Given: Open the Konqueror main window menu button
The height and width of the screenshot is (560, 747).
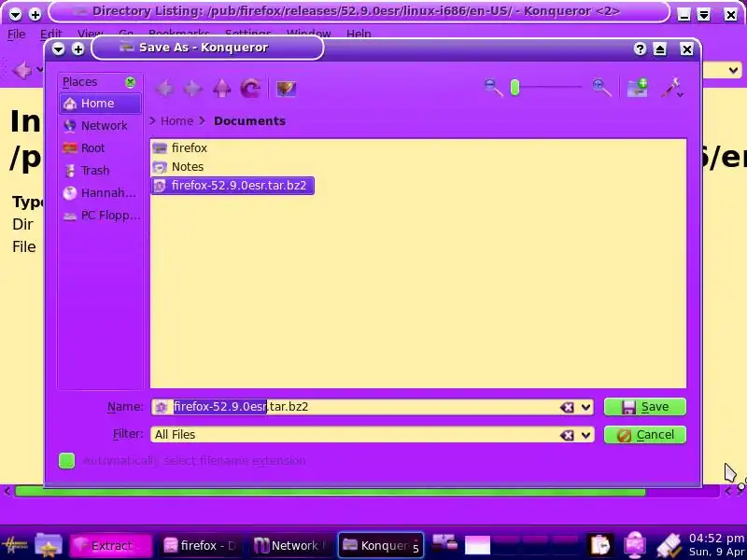Looking at the screenshot, I should (x=15, y=14).
